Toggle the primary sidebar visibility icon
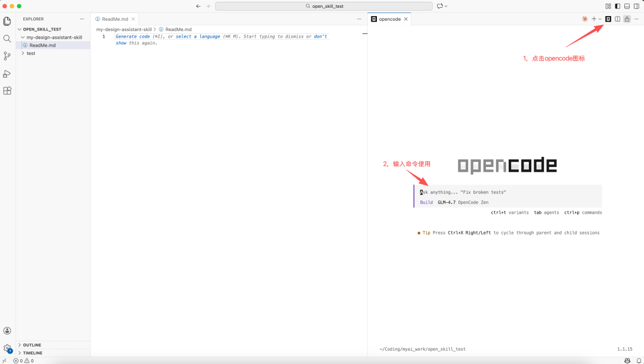 click(x=617, y=6)
